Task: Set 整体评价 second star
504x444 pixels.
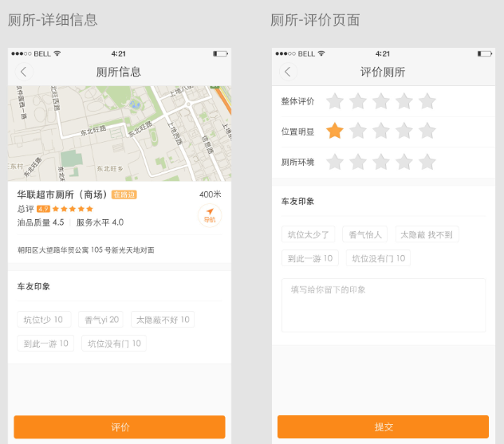Action: 358,101
